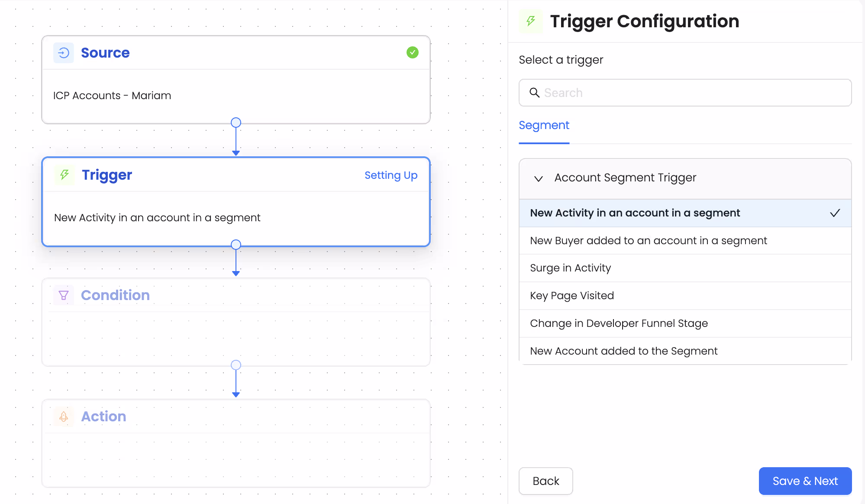Click the search magnifier icon
The width and height of the screenshot is (865, 504).
(534, 93)
